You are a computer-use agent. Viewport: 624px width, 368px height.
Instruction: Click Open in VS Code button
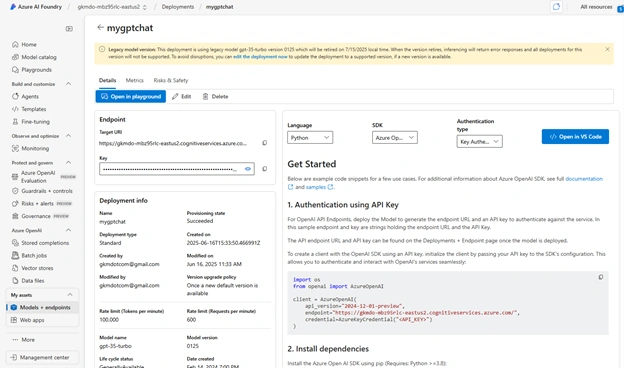tap(575, 136)
